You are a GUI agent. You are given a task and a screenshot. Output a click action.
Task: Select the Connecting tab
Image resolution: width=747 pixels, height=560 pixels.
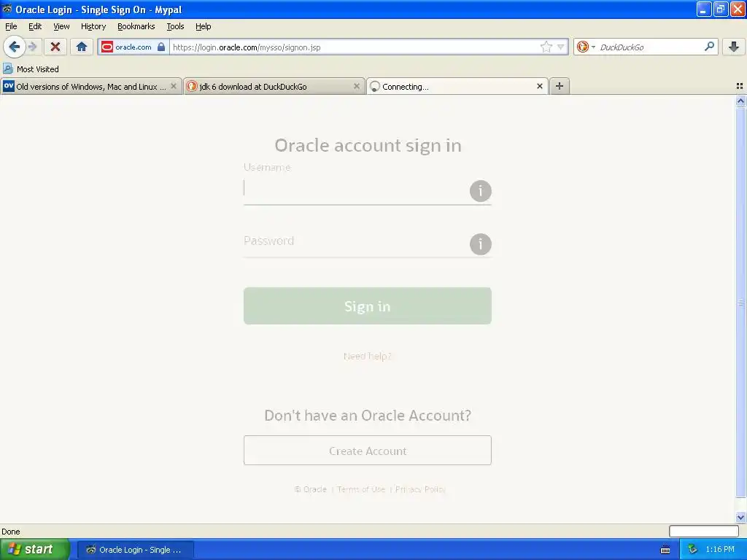tap(457, 86)
